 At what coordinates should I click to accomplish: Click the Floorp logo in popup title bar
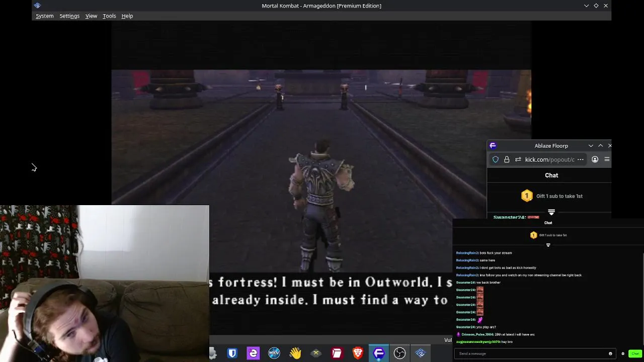(493, 146)
